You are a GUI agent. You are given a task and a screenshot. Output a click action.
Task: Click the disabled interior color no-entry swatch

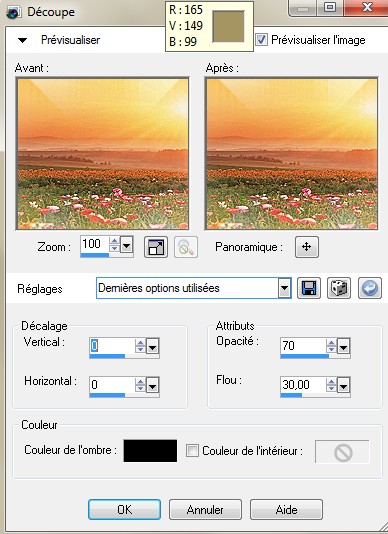point(342,452)
